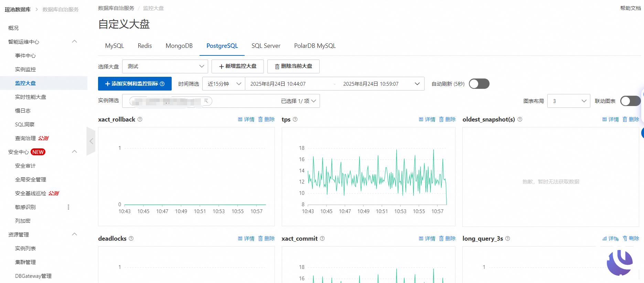Viewport: 644px width, 283px height.
Task: Open the floating purple assistant icon
Action: pos(620,262)
